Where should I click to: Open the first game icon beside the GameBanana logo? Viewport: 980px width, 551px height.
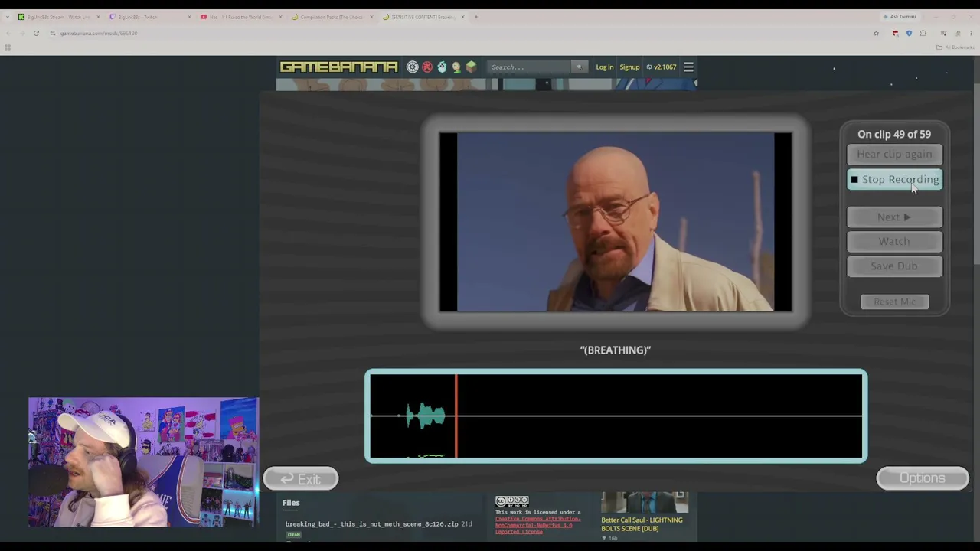pyautogui.click(x=413, y=67)
